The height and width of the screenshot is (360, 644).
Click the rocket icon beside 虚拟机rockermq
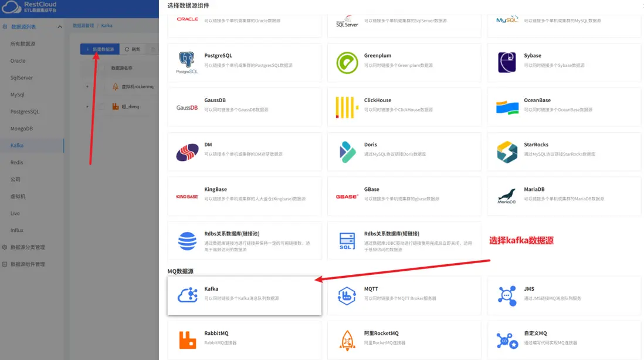[116, 86]
